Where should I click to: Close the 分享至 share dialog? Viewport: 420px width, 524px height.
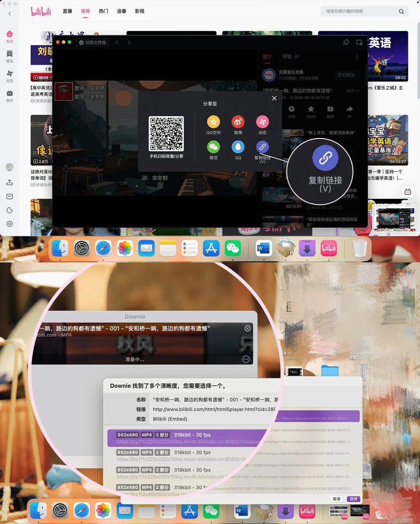pos(274,98)
